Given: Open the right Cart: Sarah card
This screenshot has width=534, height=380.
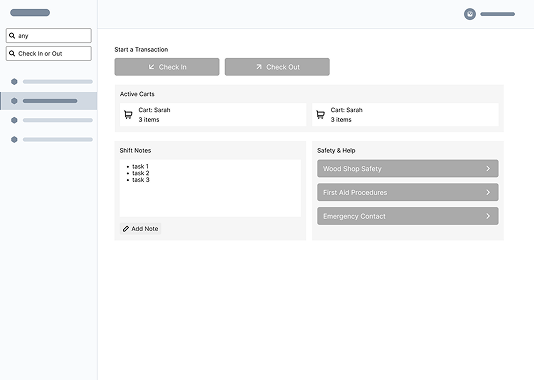Looking at the screenshot, I should click(405, 115).
